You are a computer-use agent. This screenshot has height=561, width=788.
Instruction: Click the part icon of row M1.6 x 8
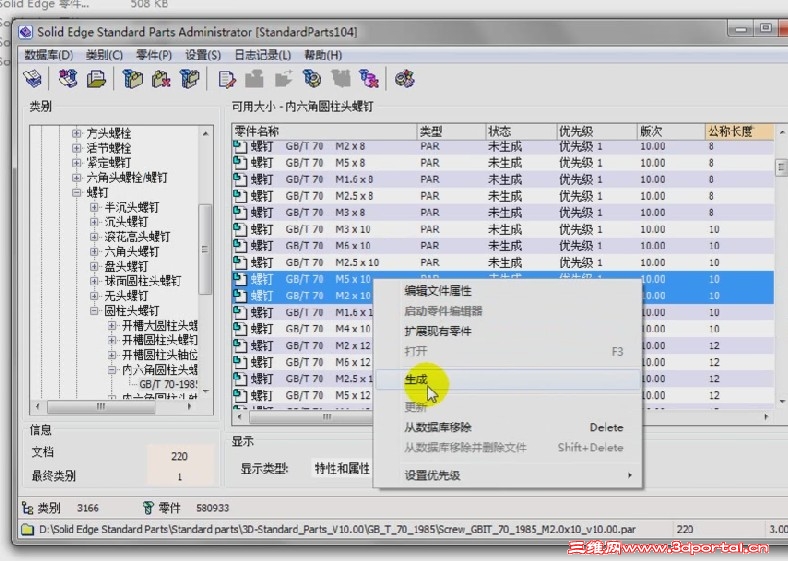pos(240,179)
